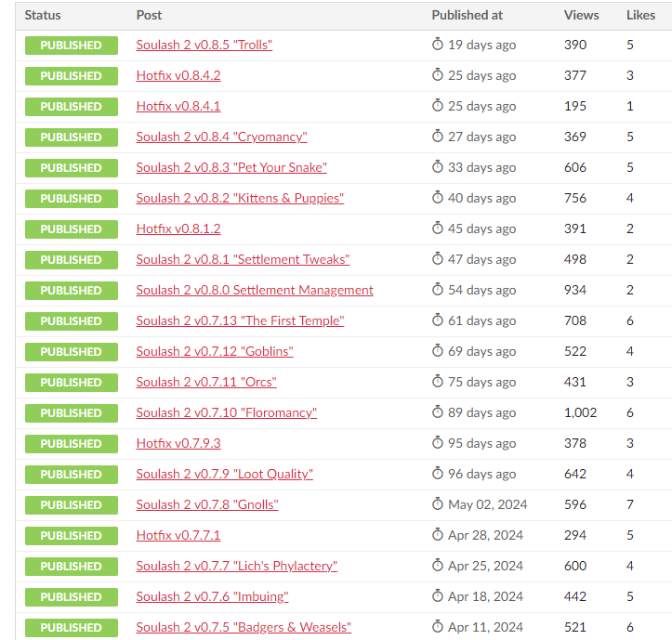Open the Hotfix v0.7.7.1 post
Viewport: 672px width, 640px height.
(178, 535)
